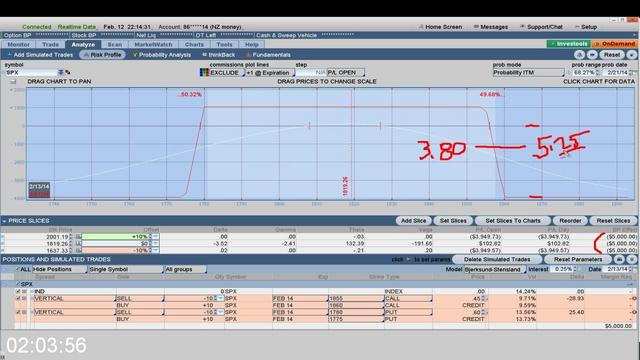Click the step N/A field
The image size is (640, 360).
click(311, 73)
